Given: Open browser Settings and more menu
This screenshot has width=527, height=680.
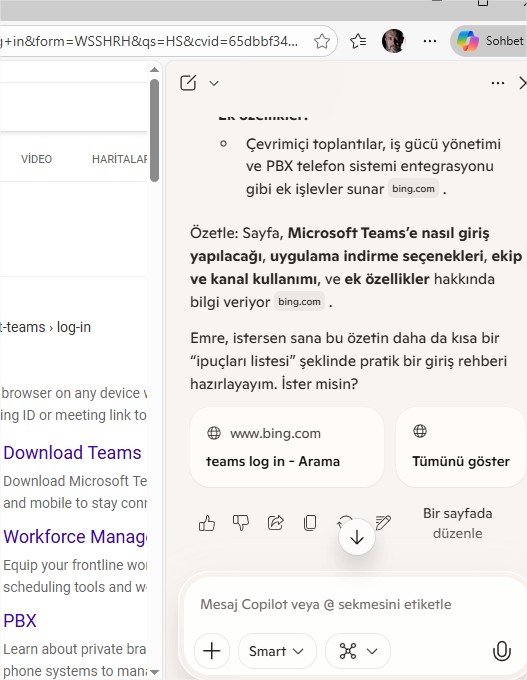Looking at the screenshot, I should pos(429,41).
